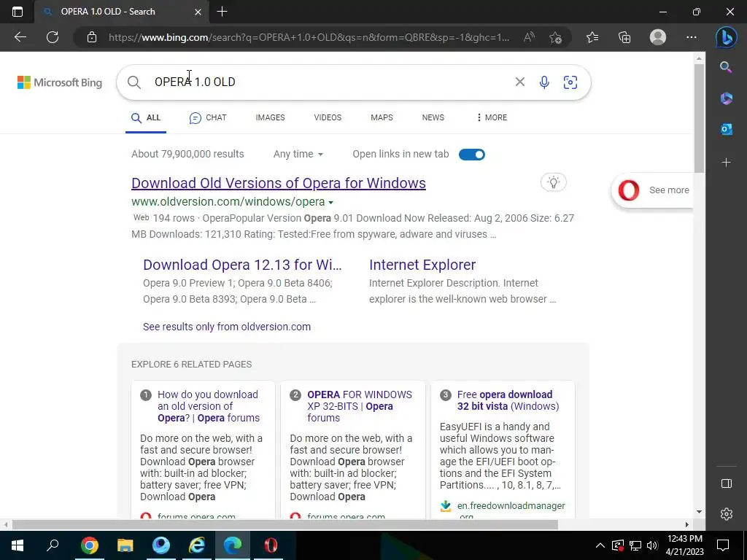Go to Microsoft Bing home logo

(60, 82)
